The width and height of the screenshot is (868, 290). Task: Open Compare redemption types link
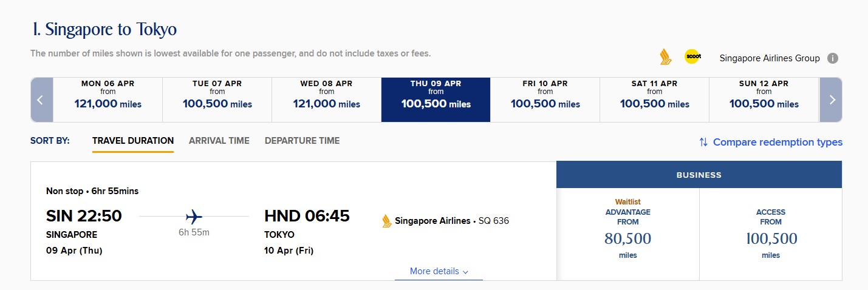[777, 142]
